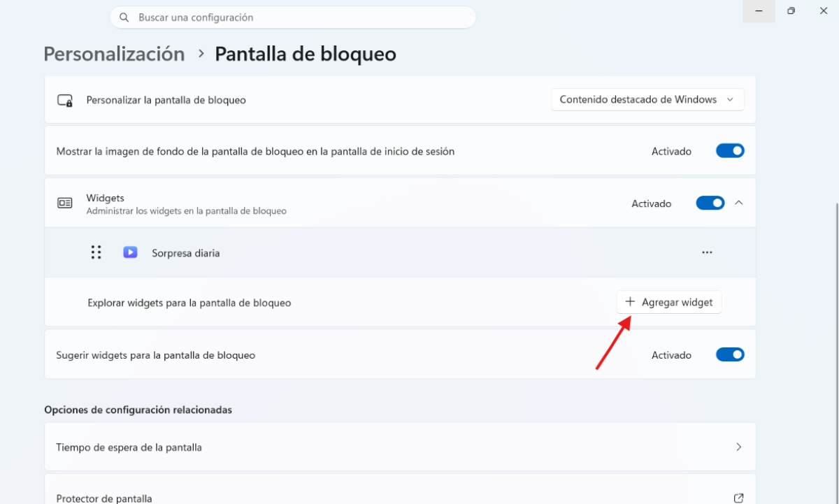Open Protector de pantalla settings
The width and height of the screenshot is (839, 504).
click(400, 489)
